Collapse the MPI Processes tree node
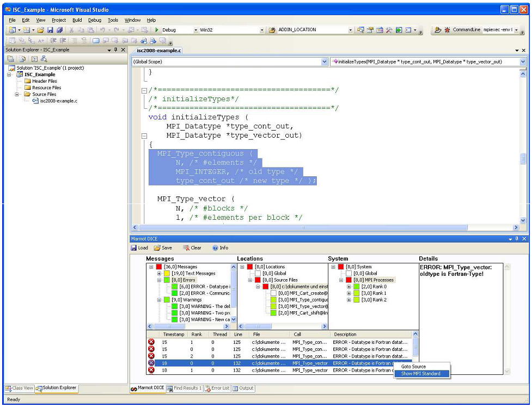The height and width of the screenshot is (407, 532). coord(341,280)
